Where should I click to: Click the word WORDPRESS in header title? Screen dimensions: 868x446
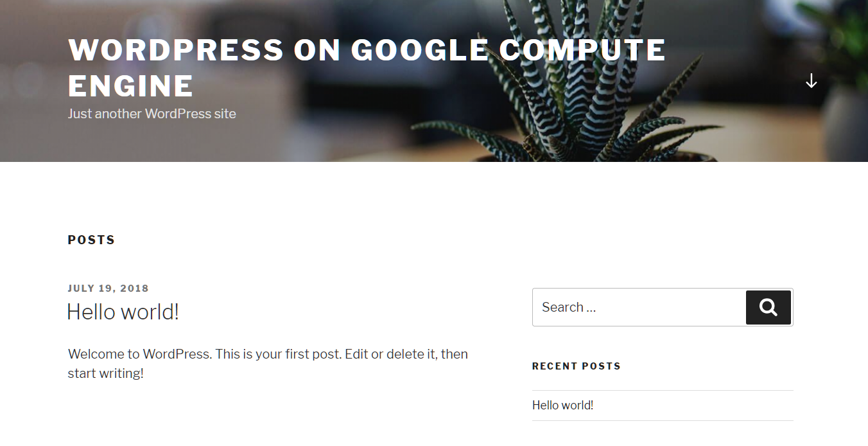pos(176,50)
